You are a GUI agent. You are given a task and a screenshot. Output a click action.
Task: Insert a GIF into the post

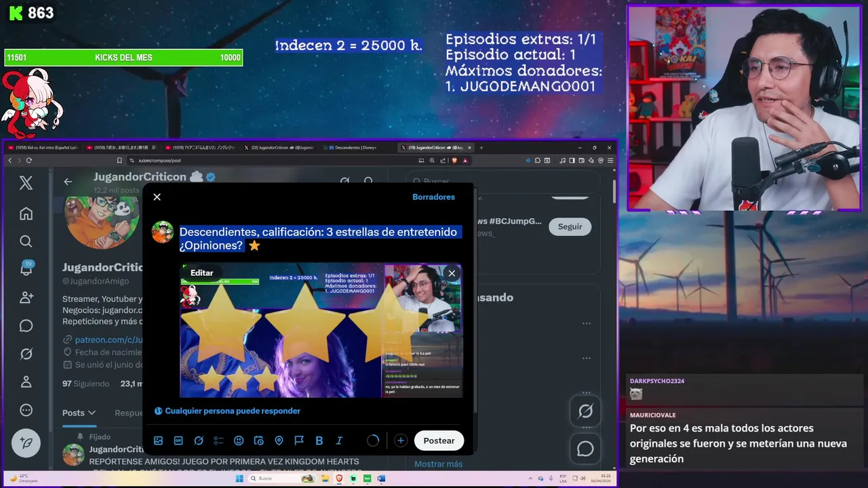tap(178, 441)
